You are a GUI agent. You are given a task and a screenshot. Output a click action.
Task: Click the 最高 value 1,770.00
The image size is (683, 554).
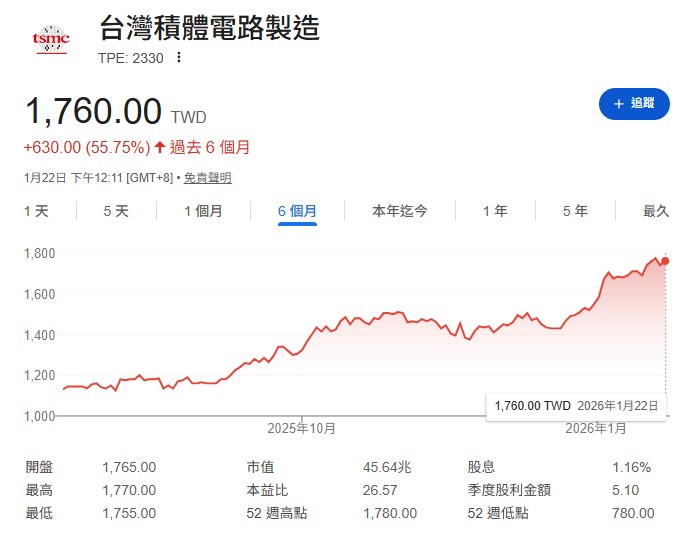[x=129, y=490]
